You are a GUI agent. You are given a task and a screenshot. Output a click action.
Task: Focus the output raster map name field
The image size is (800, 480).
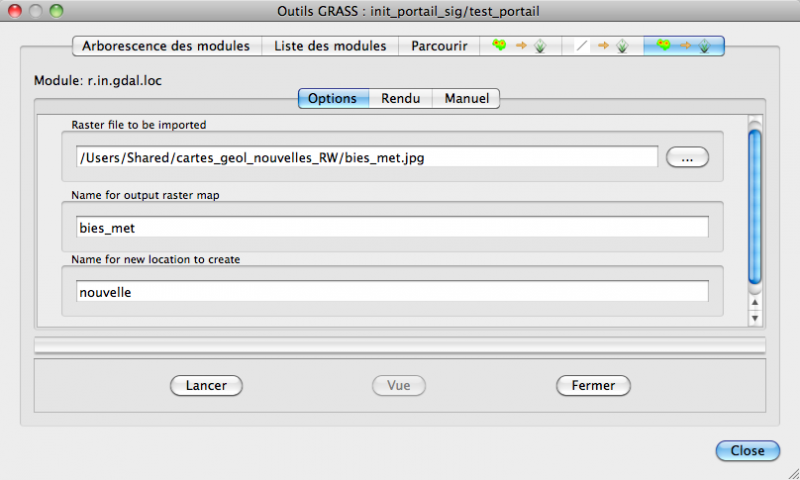392,228
